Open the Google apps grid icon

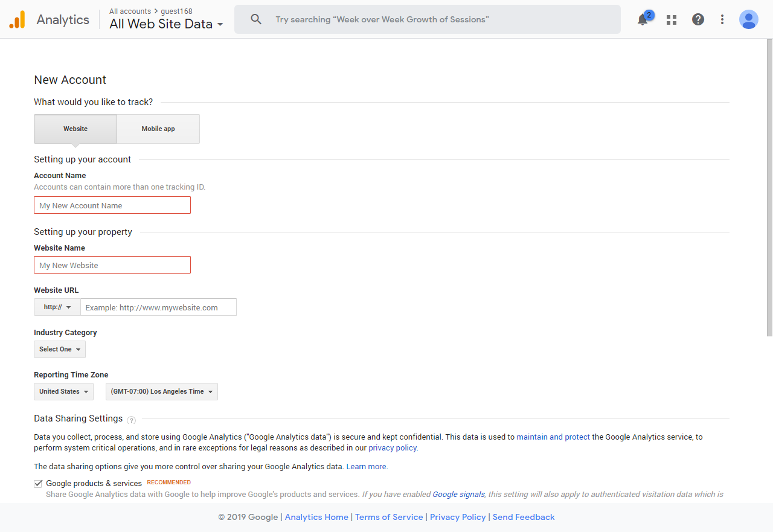point(672,19)
